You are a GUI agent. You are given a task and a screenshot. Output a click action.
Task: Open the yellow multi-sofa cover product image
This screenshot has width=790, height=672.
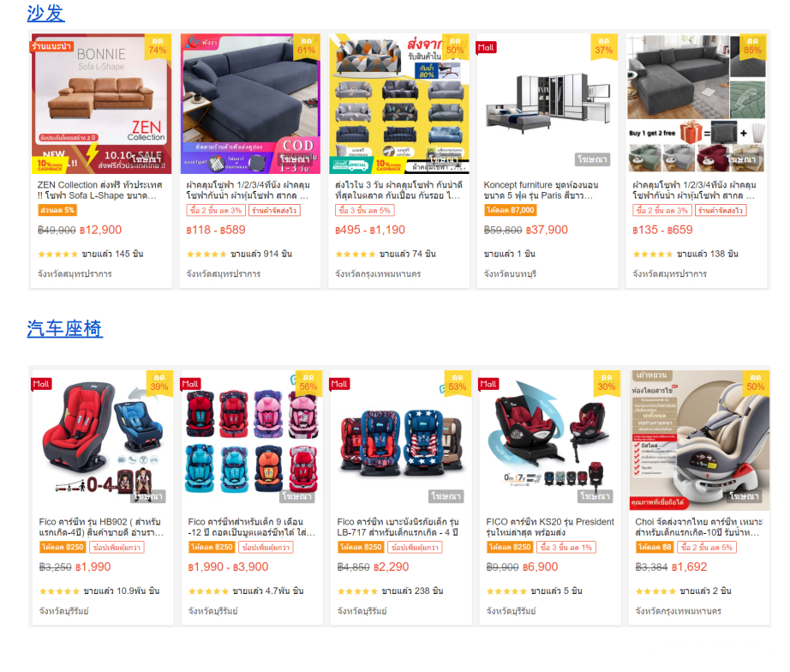(x=399, y=104)
